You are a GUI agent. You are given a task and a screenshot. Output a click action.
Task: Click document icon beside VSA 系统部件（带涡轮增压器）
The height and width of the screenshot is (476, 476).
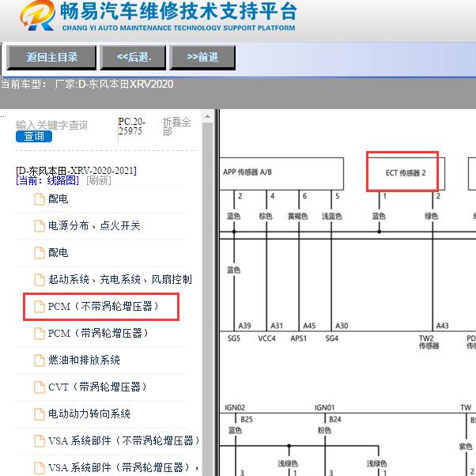(x=40, y=467)
